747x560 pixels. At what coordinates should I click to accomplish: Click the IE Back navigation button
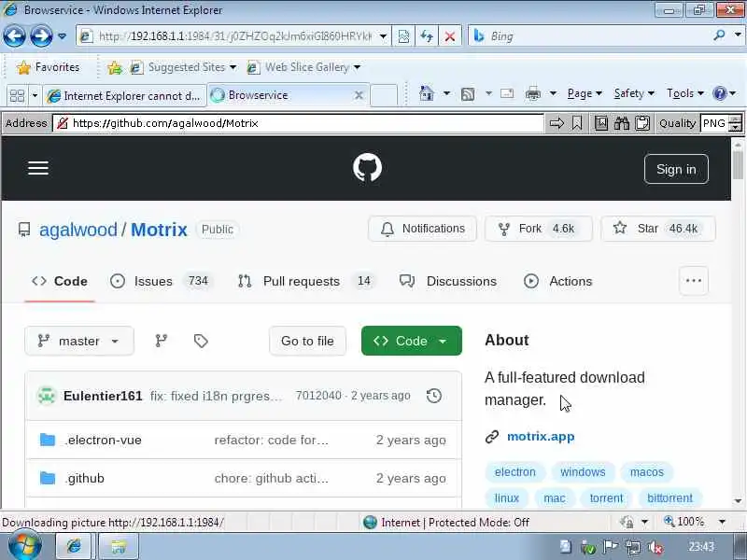coord(15,35)
